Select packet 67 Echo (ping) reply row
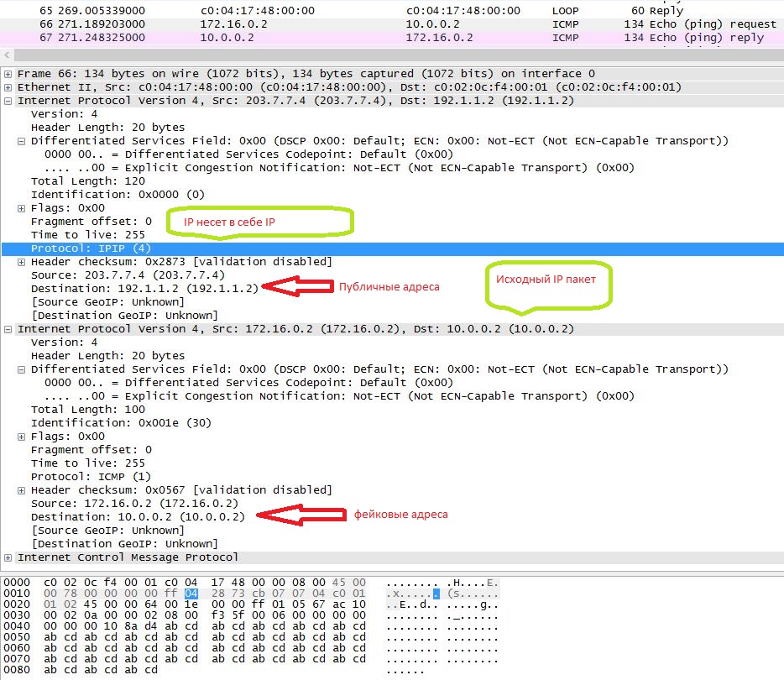 point(336,38)
